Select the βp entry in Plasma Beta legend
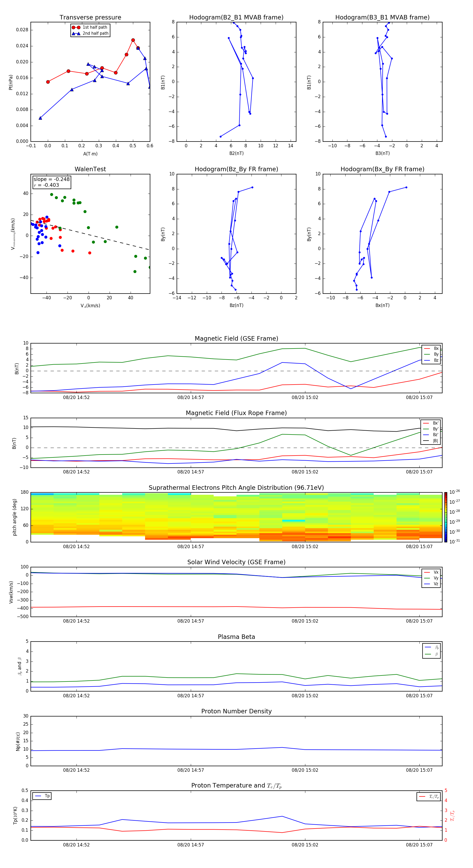This screenshot has width=473, height=868. [x=432, y=647]
